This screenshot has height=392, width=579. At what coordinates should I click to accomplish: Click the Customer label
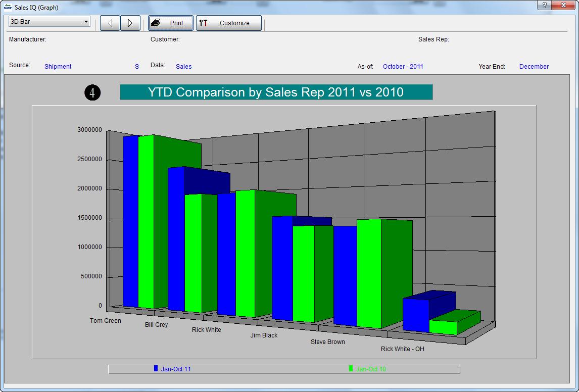[x=165, y=39]
